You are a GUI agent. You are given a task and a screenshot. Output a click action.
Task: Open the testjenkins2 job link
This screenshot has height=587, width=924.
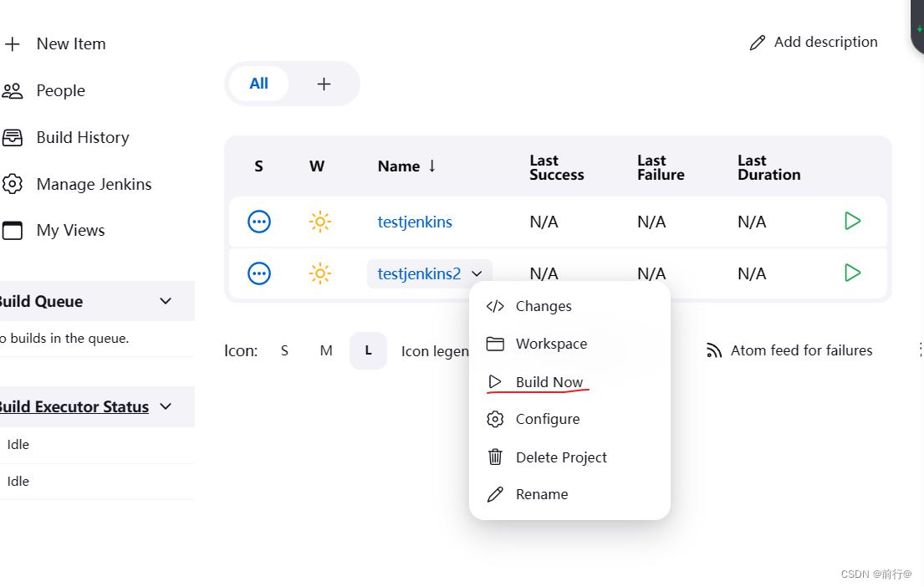pos(419,273)
